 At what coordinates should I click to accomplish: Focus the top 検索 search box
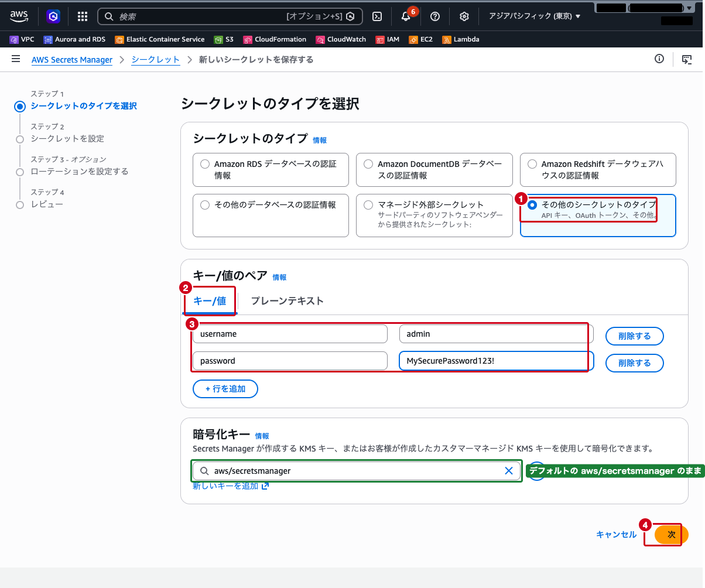pos(230,16)
